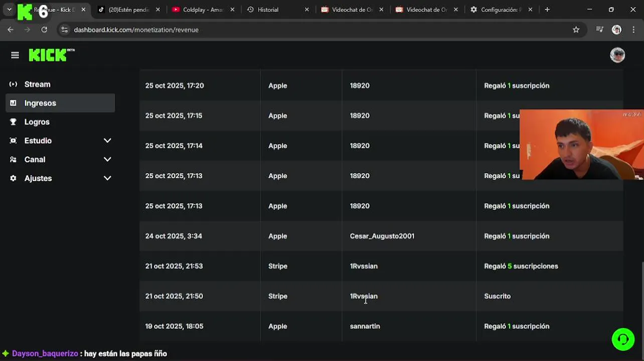This screenshot has width=644, height=361.
Task: Open the Logros sidebar item
Action: click(37, 122)
